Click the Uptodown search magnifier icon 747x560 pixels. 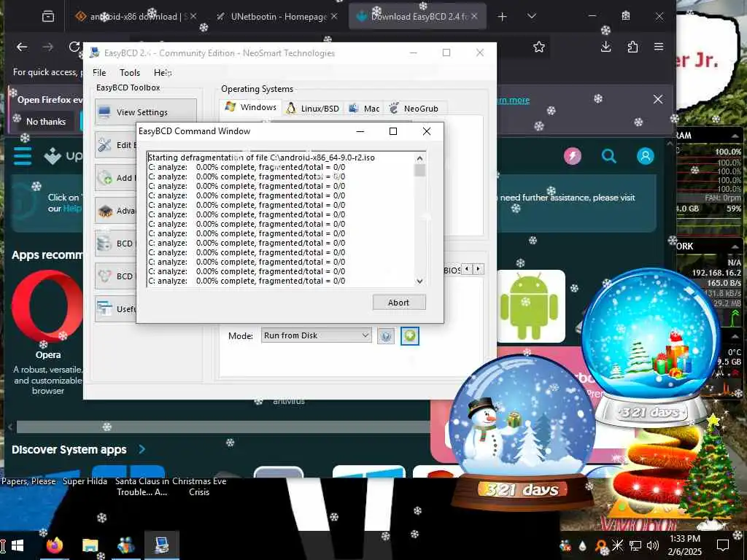coord(608,156)
